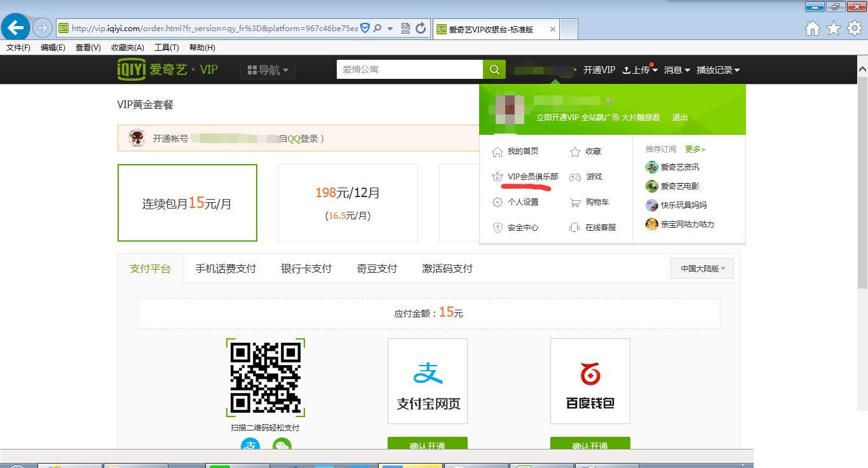Open the 工具(T) menu
Screen dimensions: 868x468
click(166, 48)
